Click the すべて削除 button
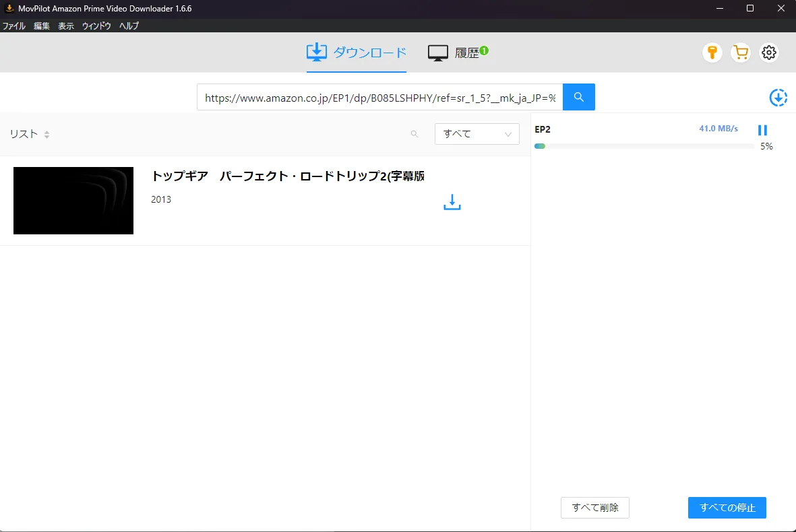The height and width of the screenshot is (532, 796). [594, 508]
